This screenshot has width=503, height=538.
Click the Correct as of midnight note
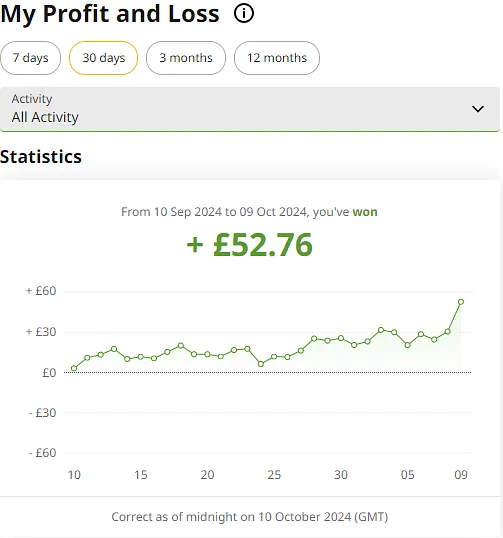(250, 517)
